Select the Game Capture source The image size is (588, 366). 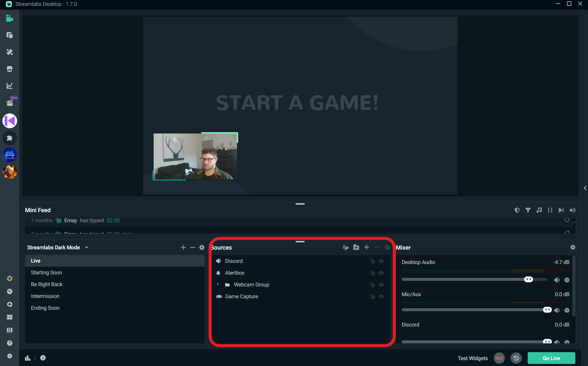point(301,296)
